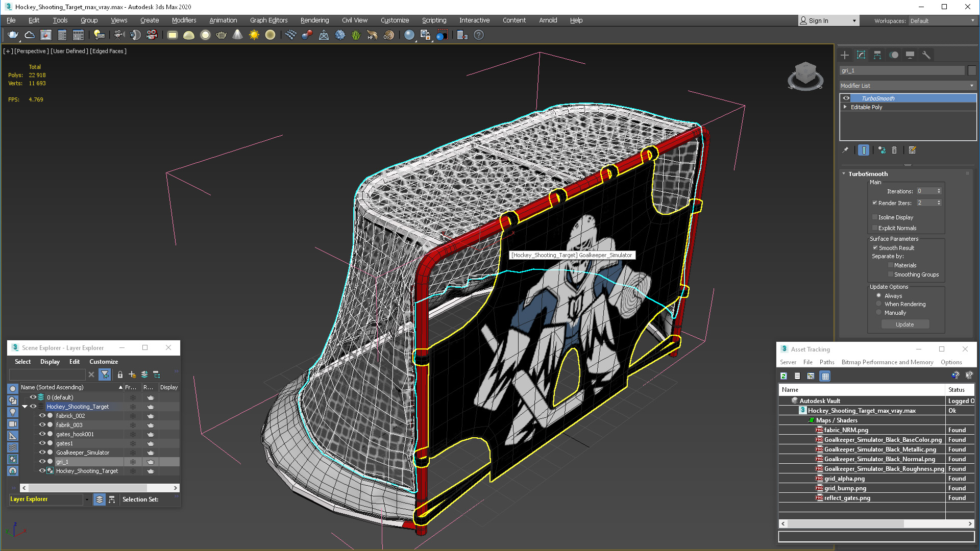Click the table view icon in Asset Tracking
The height and width of the screenshot is (551, 980).
click(x=825, y=376)
